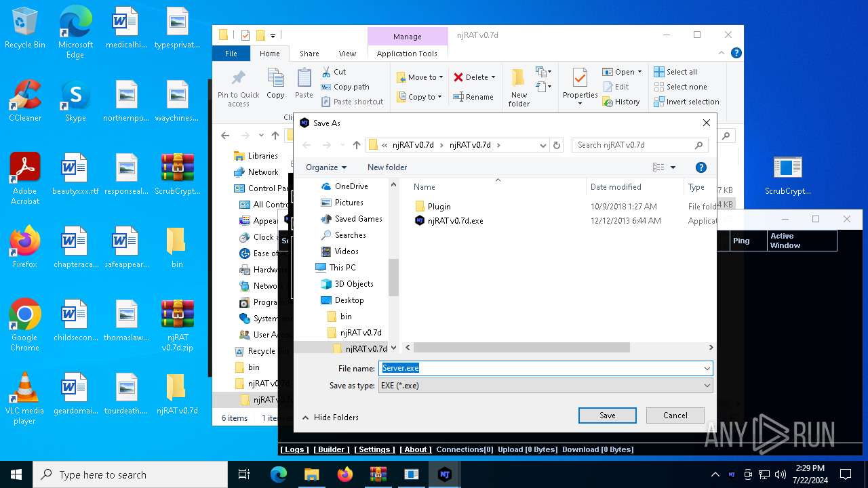Open File tab in Explorer ribbon
This screenshot has height=488, width=868.
point(231,54)
